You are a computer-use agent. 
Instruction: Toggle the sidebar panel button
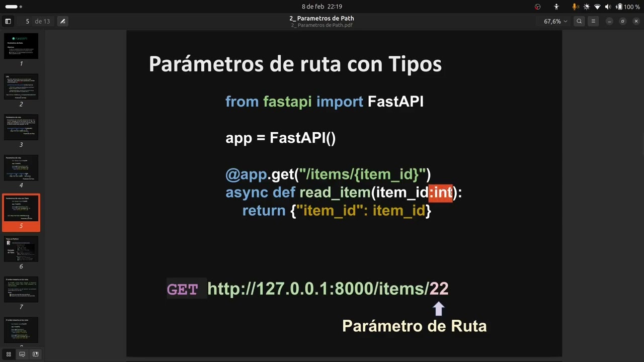click(8, 21)
